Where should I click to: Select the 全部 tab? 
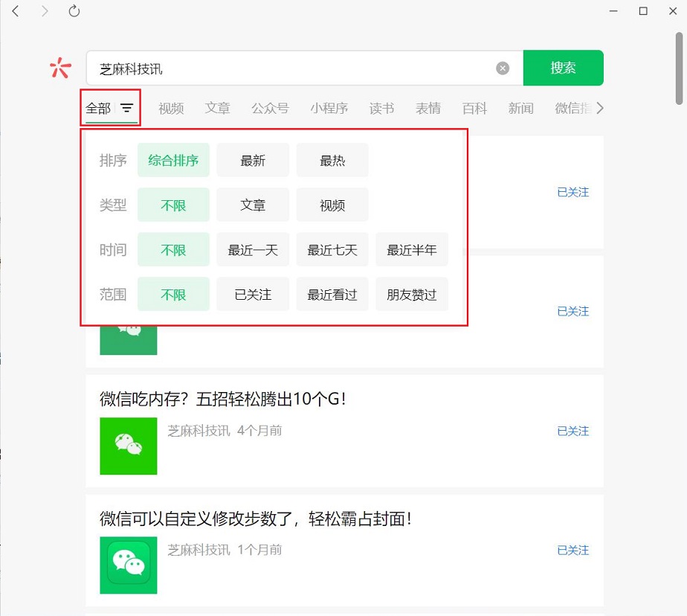point(98,108)
